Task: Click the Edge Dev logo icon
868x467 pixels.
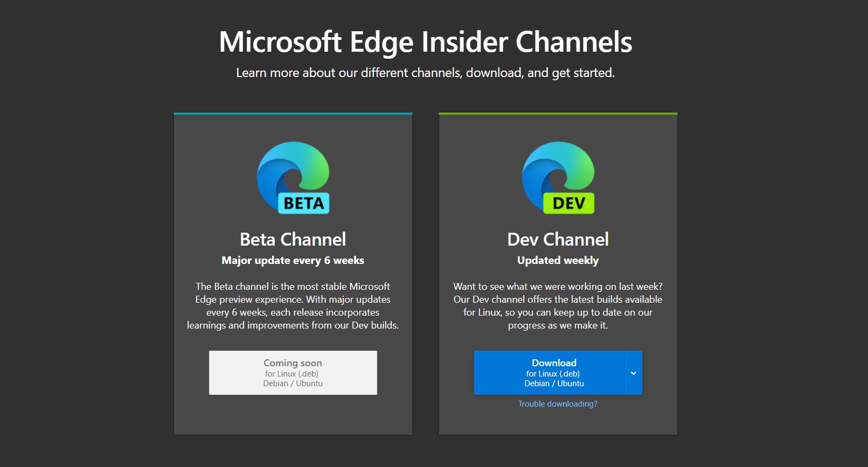Action: (558, 178)
